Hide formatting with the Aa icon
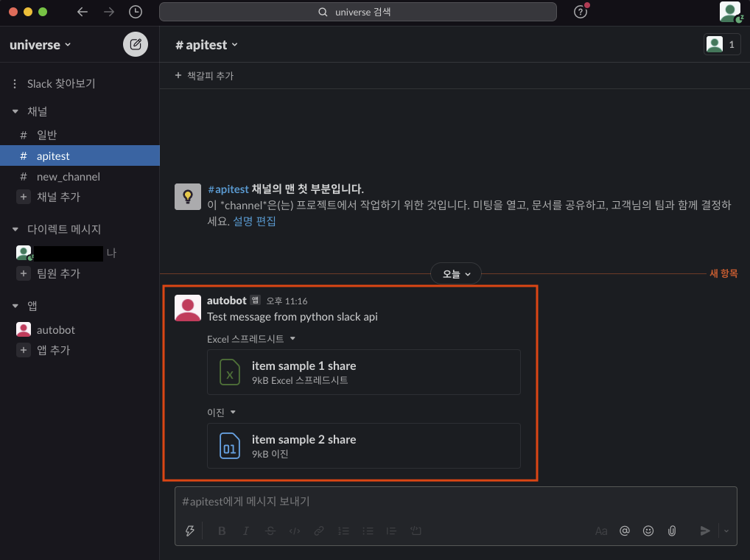Image resolution: width=750 pixels, height=560 pixels. pos(600,531)
